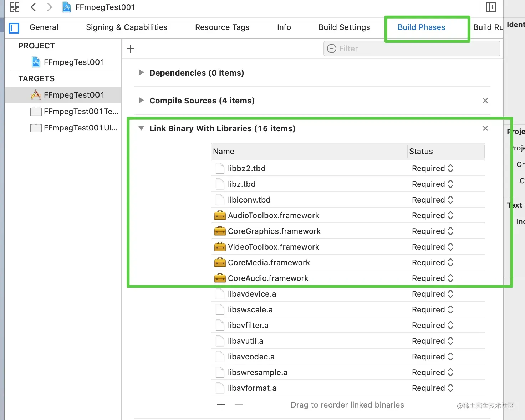Image resolution: width=525 pixels, height=420 pixels.
Task: Change CoreMedia.framework Required status
Action: [x=432, y=262]
